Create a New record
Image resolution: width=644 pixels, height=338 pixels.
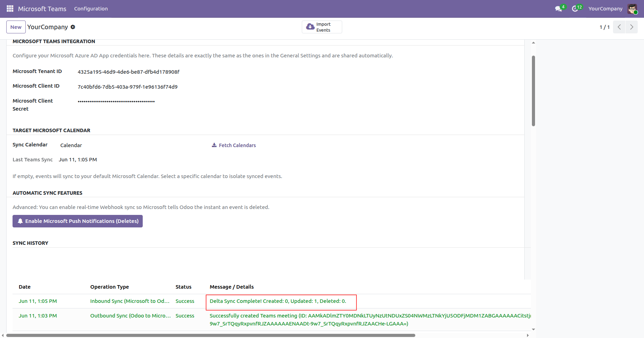tap(16, 27)
